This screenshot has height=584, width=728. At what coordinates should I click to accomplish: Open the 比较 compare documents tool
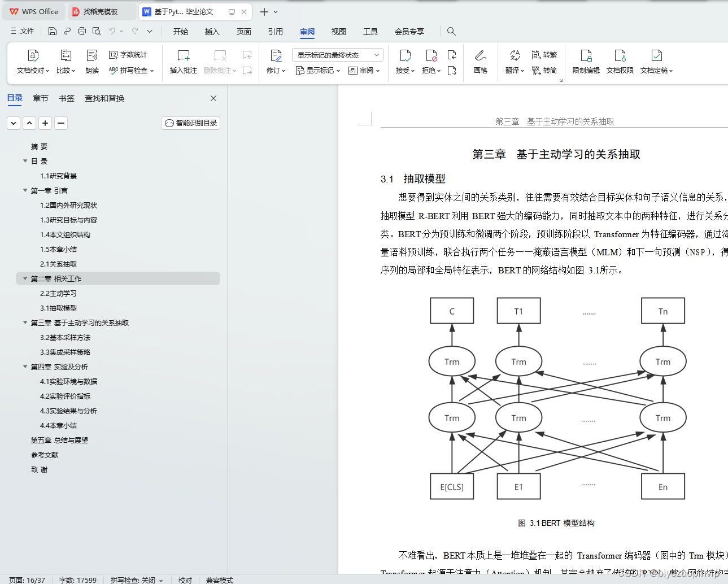pos(63,62)
